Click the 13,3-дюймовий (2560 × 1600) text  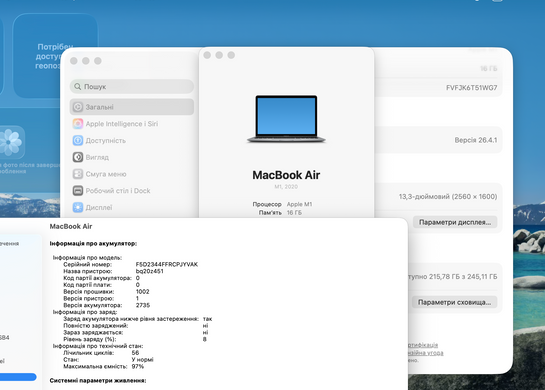click(448, 197)
